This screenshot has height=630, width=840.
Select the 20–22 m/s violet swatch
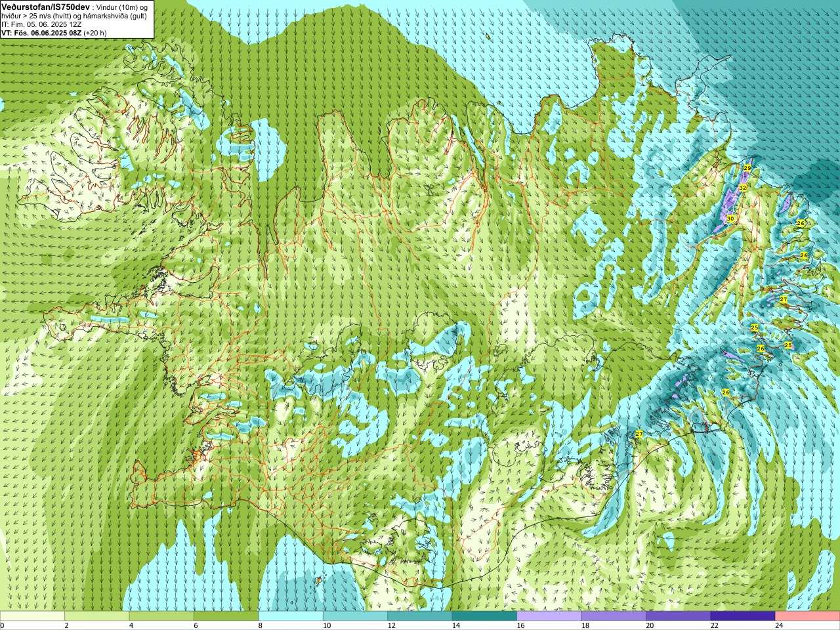679,616
